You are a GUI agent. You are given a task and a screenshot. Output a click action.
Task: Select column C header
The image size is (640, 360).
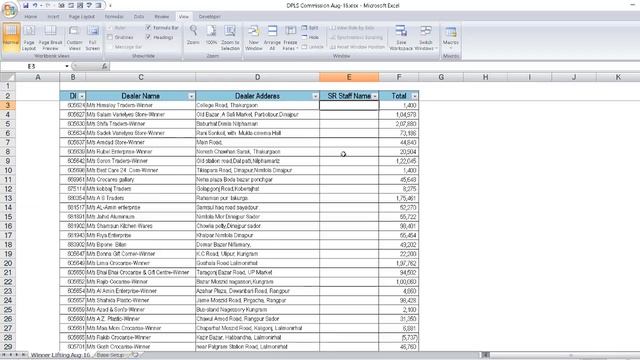coord(140,77)
